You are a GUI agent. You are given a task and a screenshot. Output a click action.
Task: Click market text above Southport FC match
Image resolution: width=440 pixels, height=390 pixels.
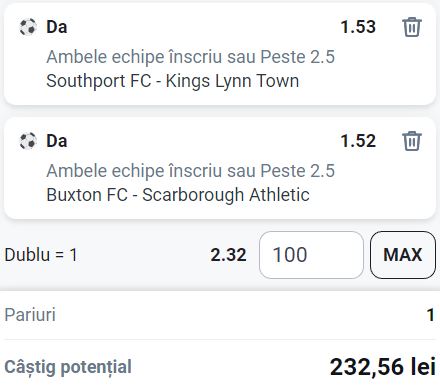coord(190,57)
